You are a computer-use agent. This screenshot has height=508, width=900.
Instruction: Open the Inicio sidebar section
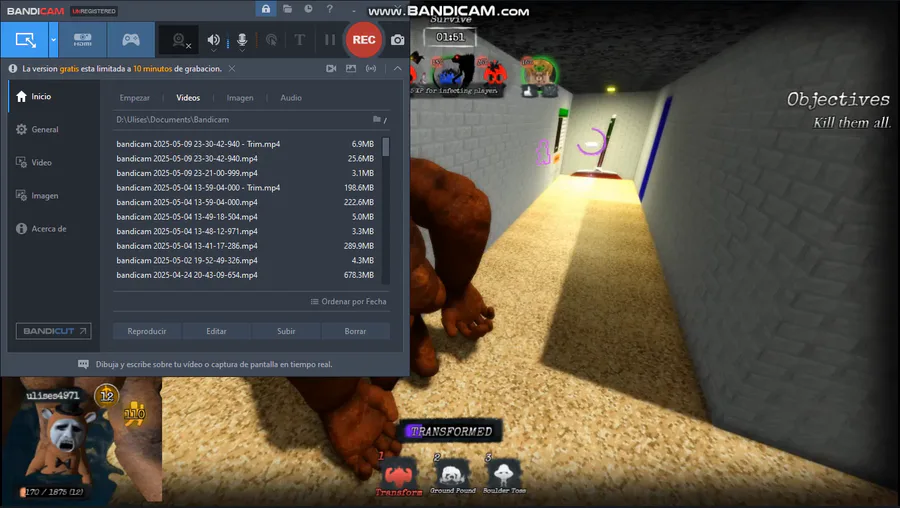click(x=54, y=96)
